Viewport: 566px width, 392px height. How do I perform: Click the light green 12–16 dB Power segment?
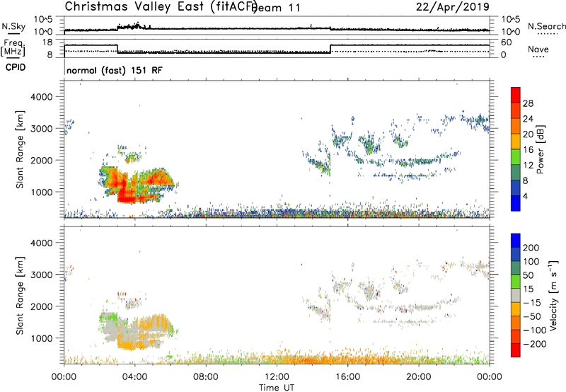coord(516,157)
